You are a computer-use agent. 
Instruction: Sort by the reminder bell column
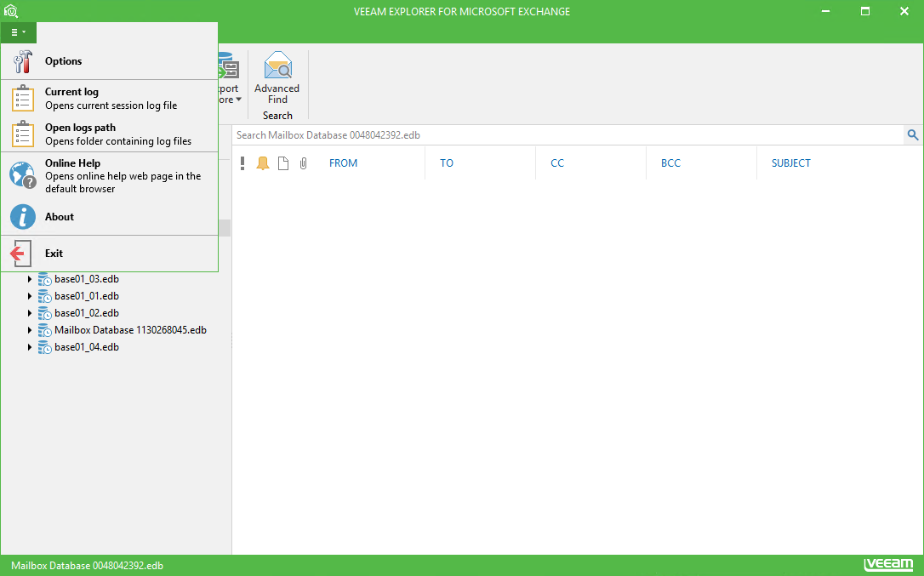[x=263, y=163]
